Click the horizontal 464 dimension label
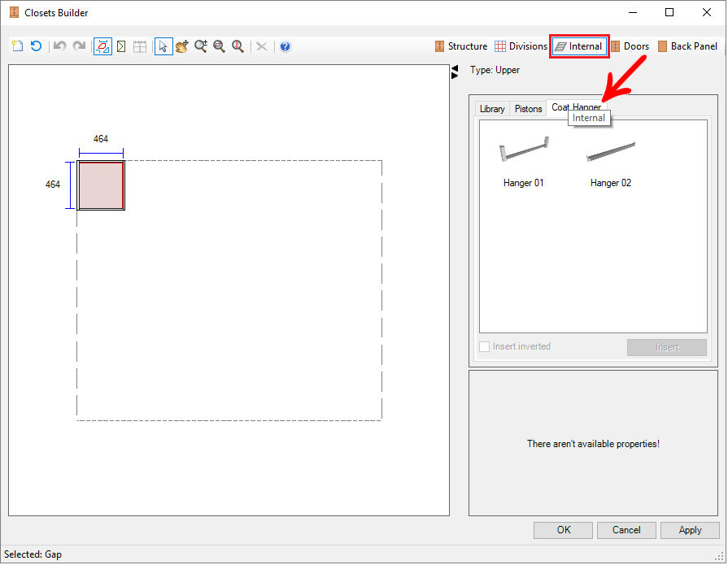This screenshot has width=728, height=565. pyautogui.click(x=101, y=139)
